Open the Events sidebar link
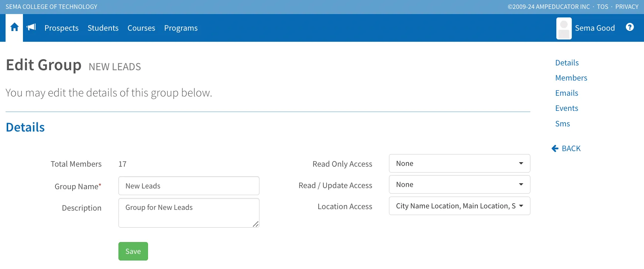The image size is (644, 269). click(x=567, y=108)
